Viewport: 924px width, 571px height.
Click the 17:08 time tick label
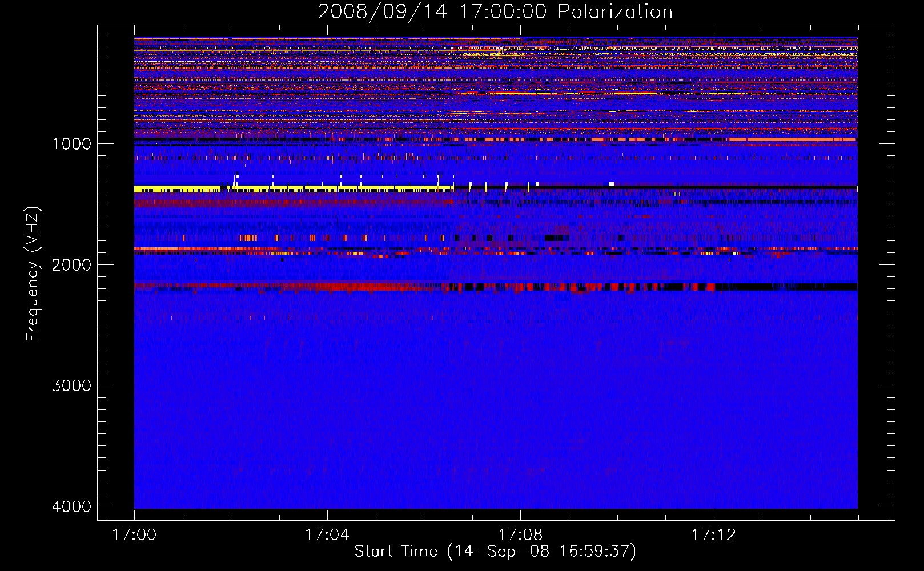click(x=520, y=535)
